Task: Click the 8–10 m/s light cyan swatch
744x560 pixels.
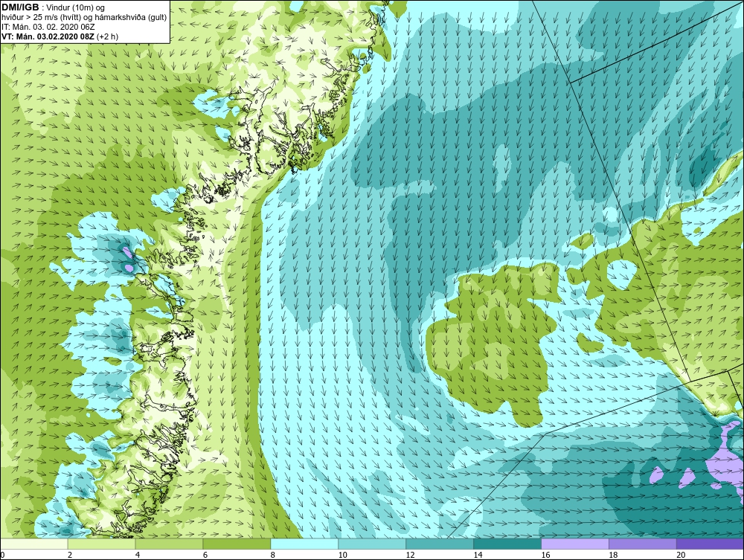Action: coord(304,544)
